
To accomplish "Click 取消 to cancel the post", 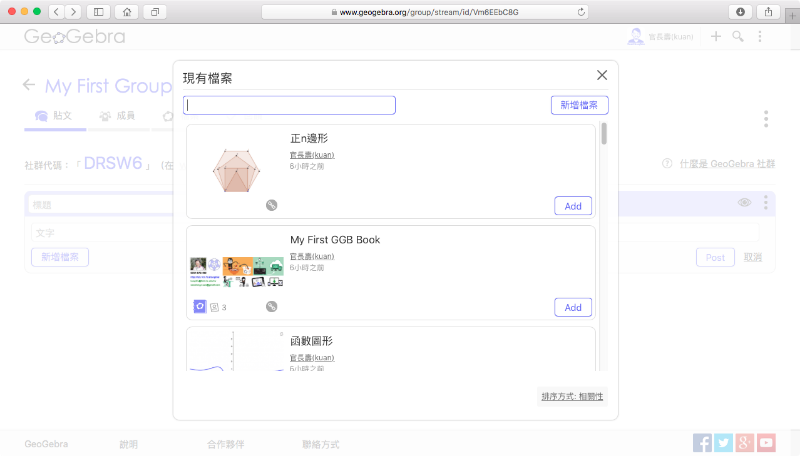I will tap(753, 257).
